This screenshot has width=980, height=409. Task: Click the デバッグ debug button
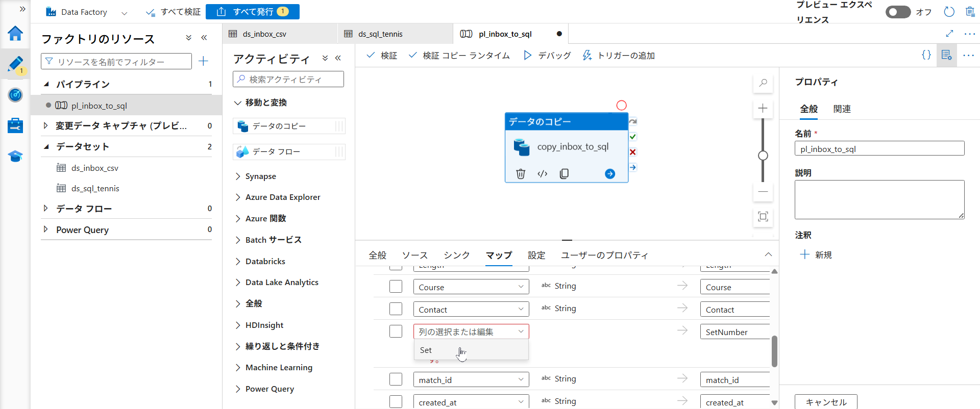tap(547, 55)
